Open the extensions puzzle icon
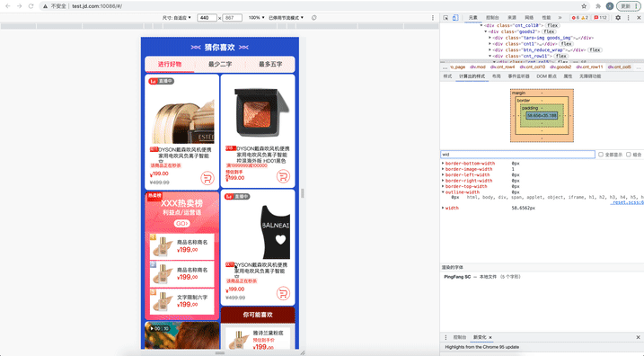Image resolution: width=644 pixels, height=356 pixels. pos(598,6)
